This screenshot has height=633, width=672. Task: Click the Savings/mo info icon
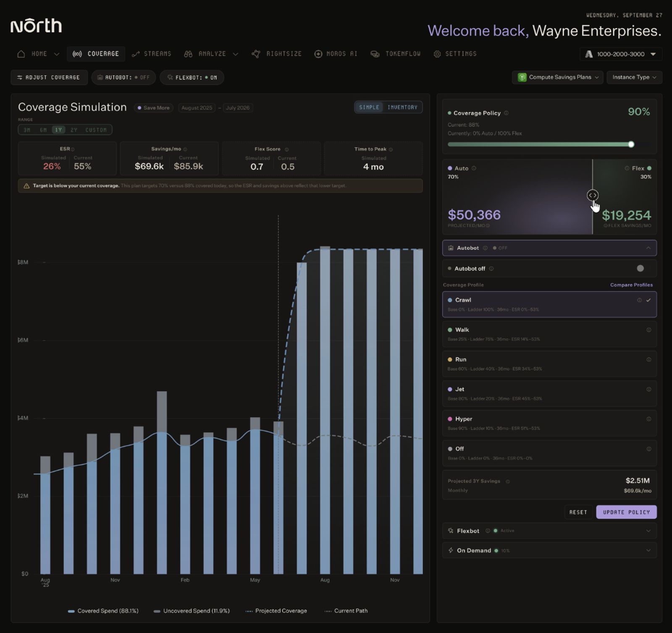[185, 149]
